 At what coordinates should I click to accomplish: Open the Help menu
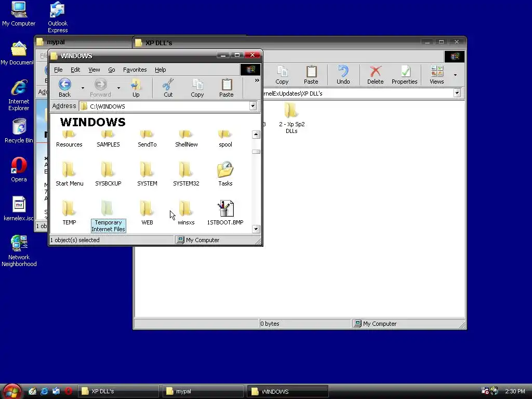[160, 70]
